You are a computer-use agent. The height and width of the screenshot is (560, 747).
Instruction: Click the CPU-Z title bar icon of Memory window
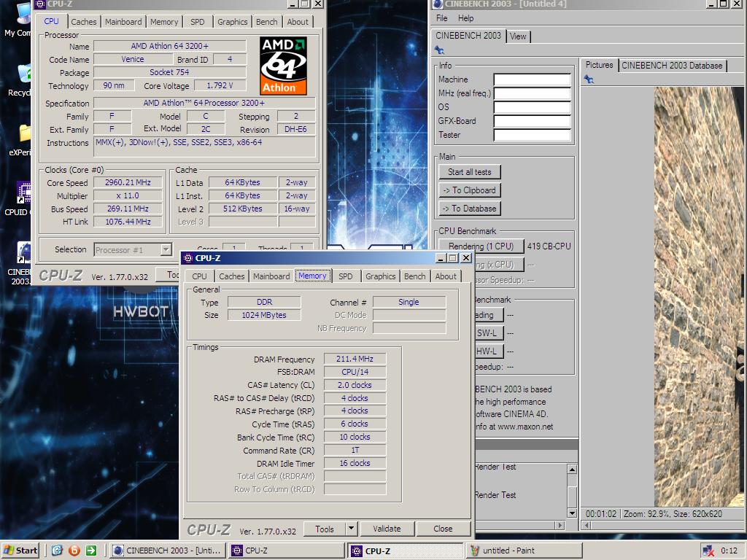(188, 258)
